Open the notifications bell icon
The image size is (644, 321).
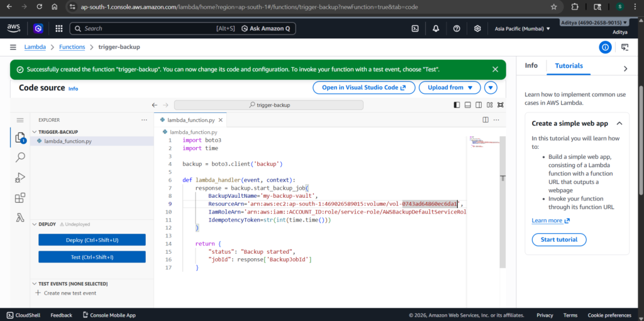(436, 28)
